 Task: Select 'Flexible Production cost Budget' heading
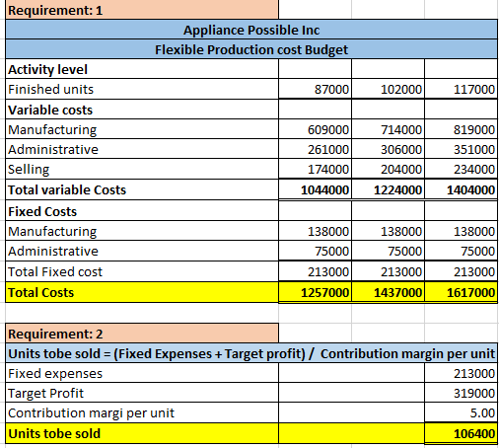click(x=251, y=49)
